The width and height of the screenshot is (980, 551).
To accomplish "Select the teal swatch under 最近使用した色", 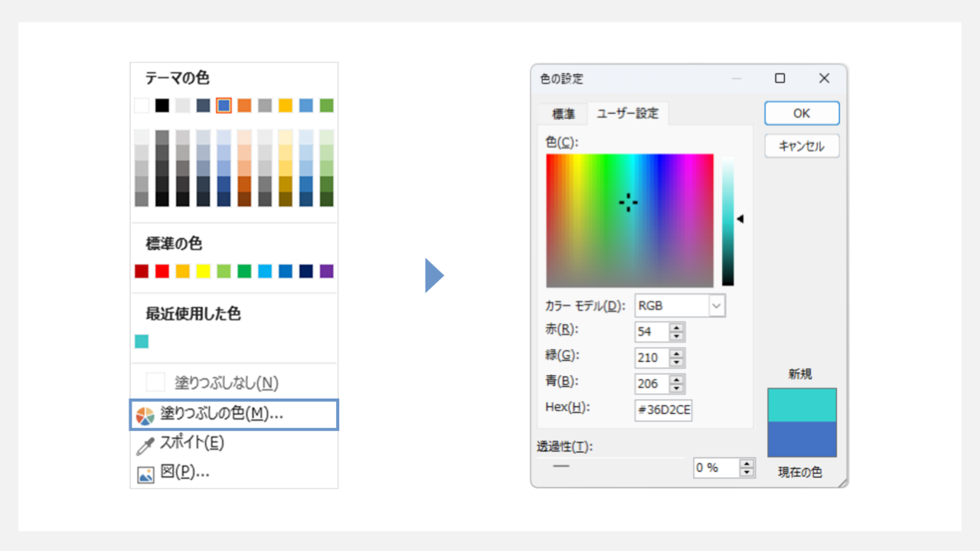I will [141, 341].
